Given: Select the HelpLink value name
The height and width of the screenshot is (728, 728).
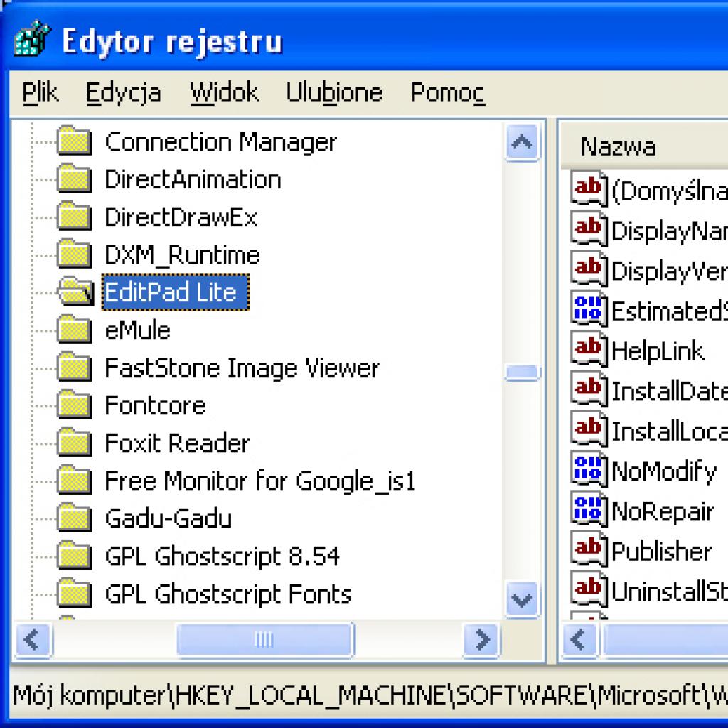Looking at the screenshot, I should pyautogui.click(x=658, y=351).
